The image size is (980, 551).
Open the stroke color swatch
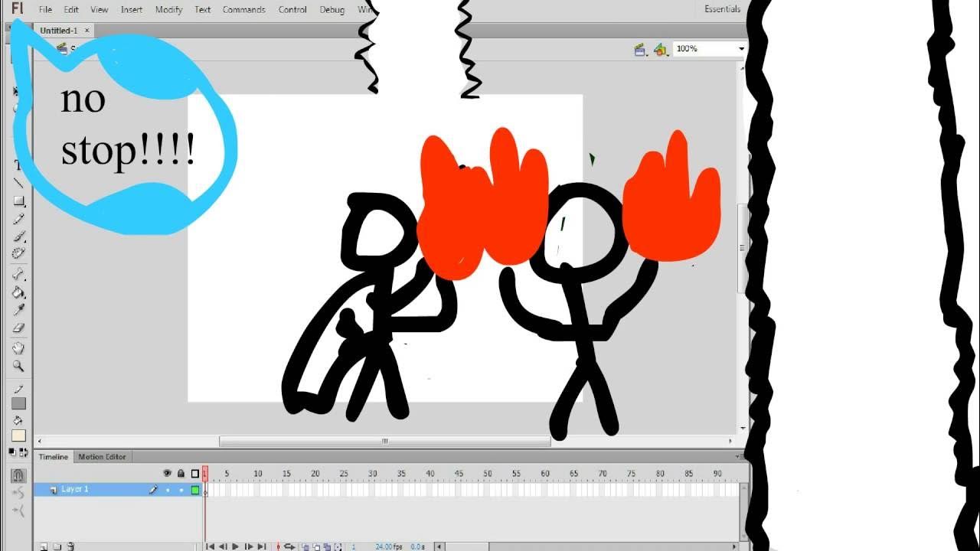point(18,403)
